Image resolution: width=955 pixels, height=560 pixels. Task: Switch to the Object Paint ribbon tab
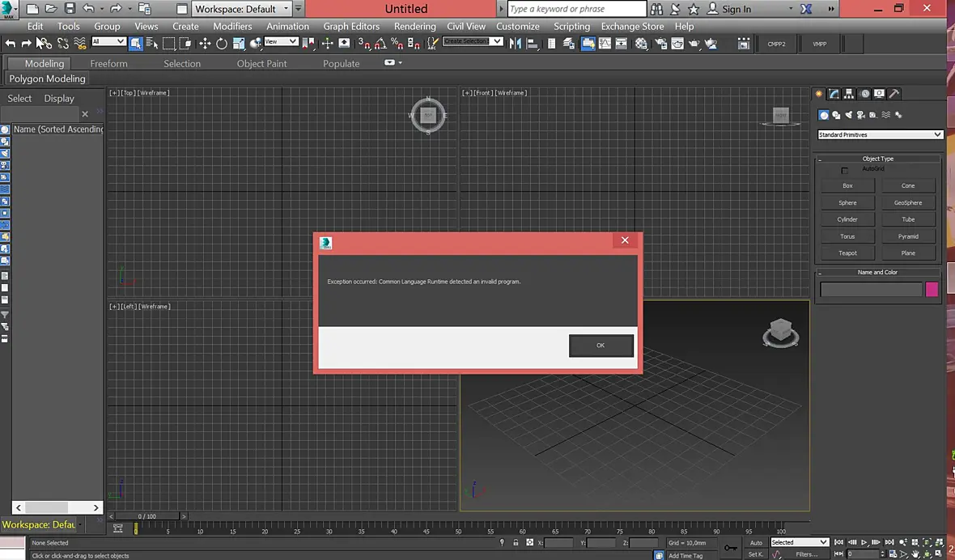(x=262, y=63)
